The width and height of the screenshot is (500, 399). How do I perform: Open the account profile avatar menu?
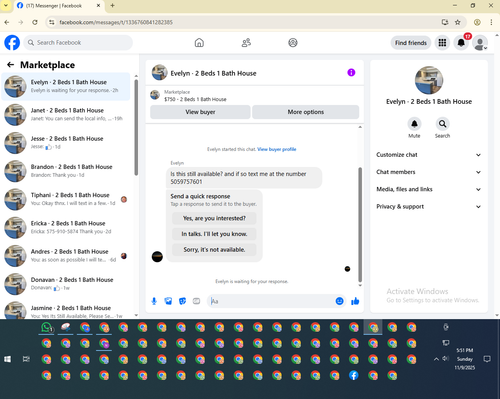tap(480, 43)
